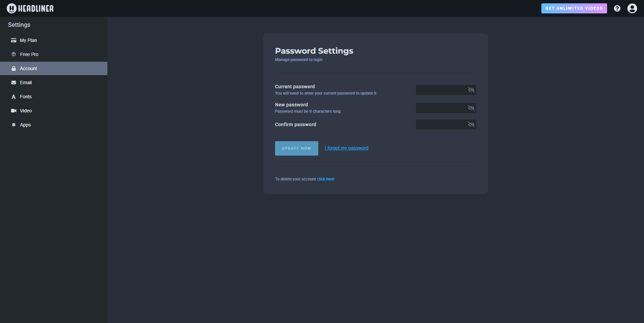Click the Video camera icon

[x=14, y=111]
